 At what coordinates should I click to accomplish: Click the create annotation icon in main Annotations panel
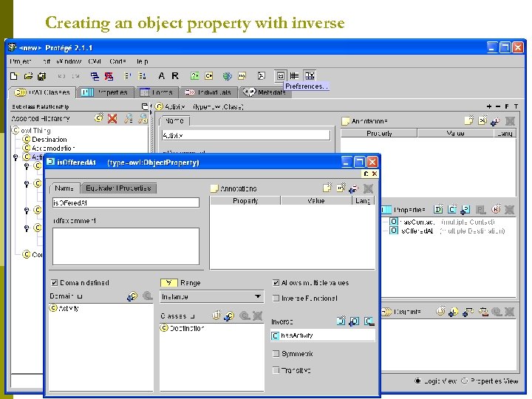[468, 120]
